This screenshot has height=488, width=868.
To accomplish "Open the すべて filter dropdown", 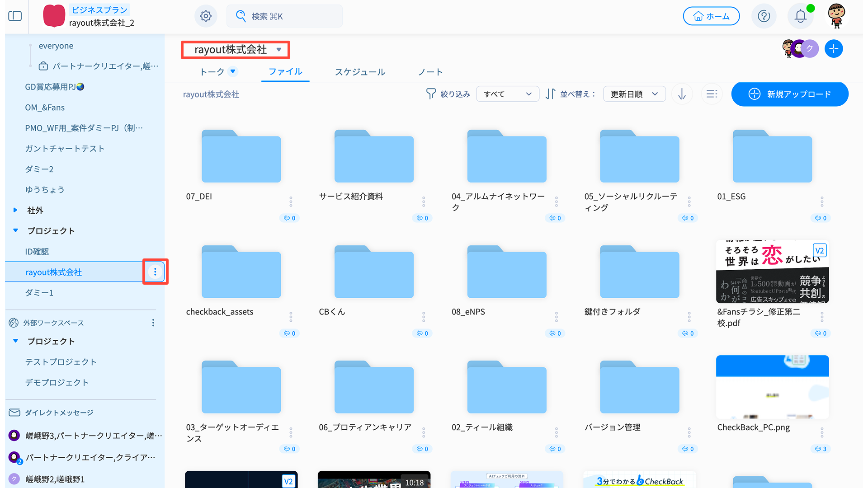I will click(507, 94).
